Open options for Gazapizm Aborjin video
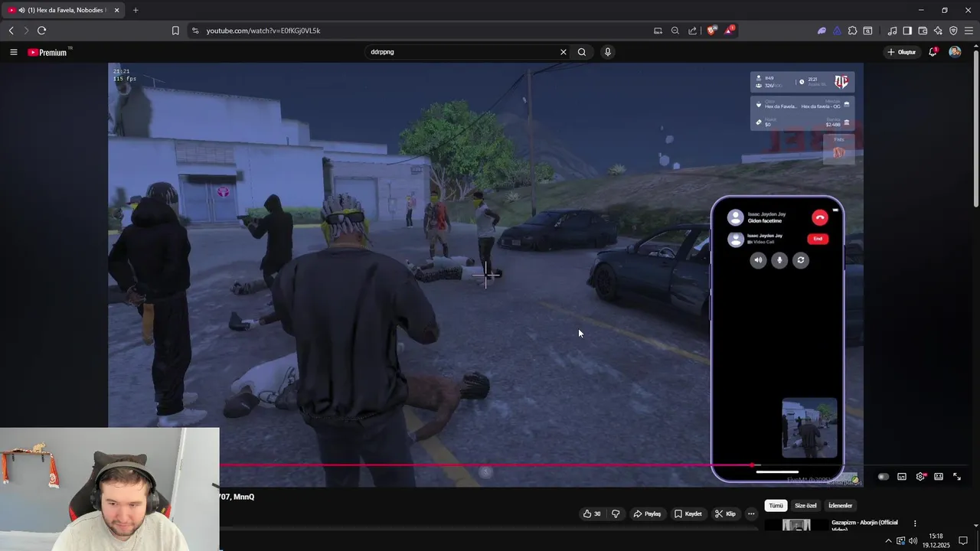 pos(915,524)
